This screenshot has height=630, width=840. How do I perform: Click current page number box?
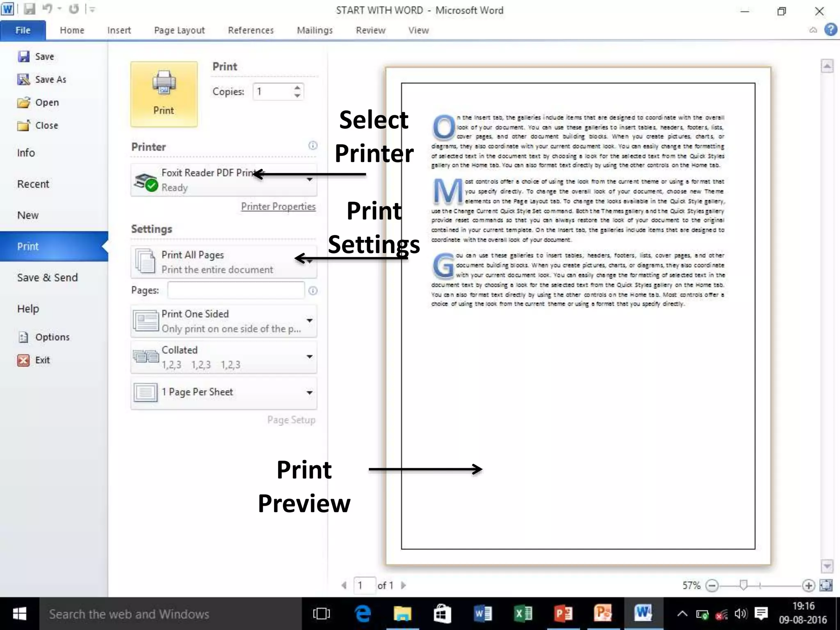(364, 585)
